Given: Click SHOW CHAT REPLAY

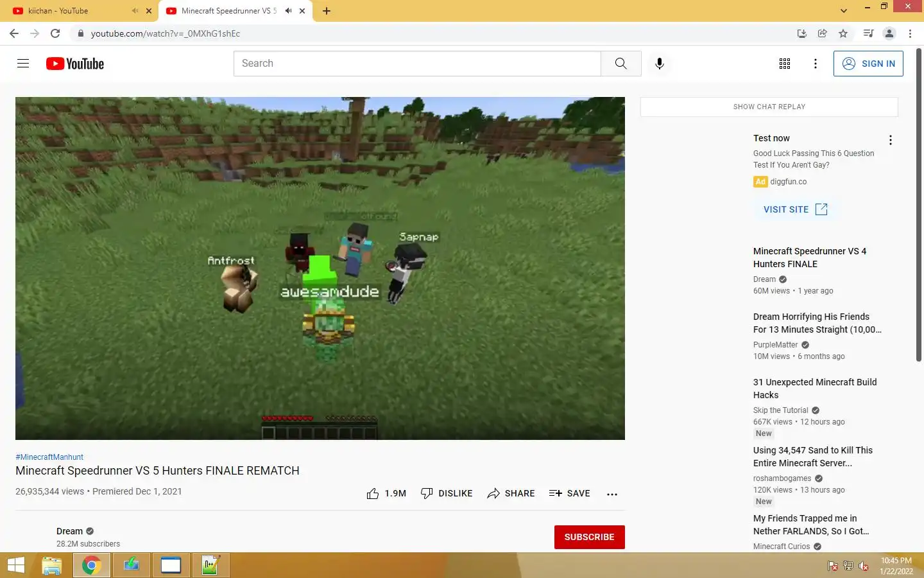Looking at the screenshot, I should [x=769, y=107].
